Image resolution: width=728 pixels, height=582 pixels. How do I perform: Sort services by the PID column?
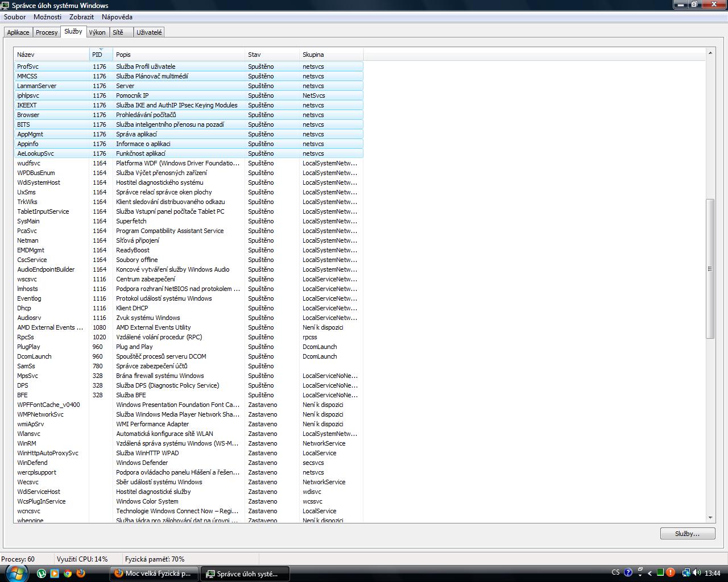coord(101,55)
